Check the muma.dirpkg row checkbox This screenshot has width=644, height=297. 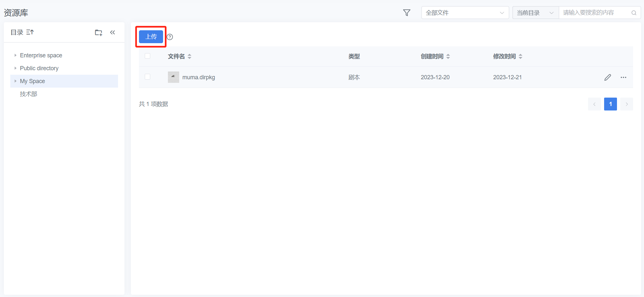[148, 77]
